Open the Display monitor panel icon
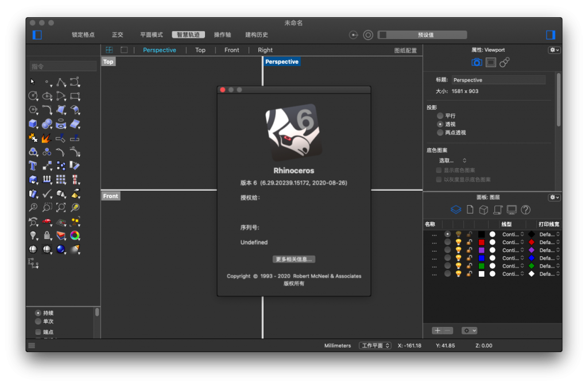 pos(512,210)
